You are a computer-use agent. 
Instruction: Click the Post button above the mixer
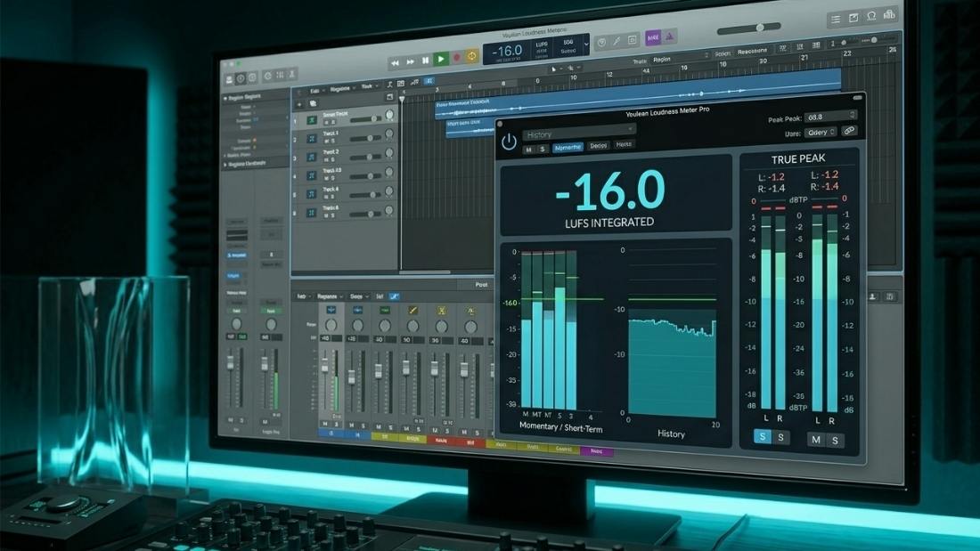(x=480, y=284)
